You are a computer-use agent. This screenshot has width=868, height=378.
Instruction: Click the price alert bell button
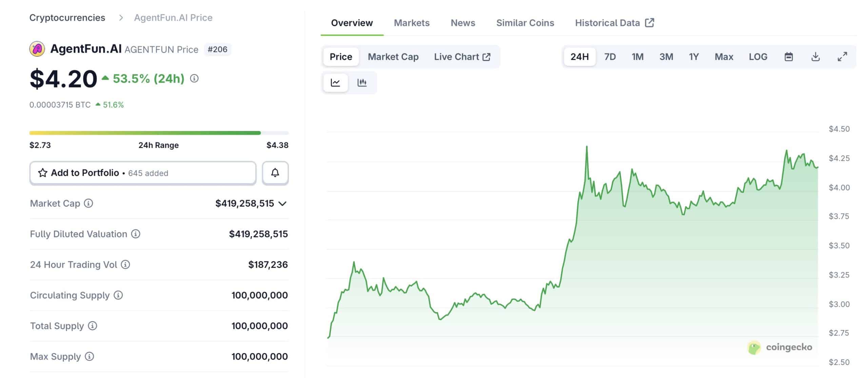pos(275,173)
